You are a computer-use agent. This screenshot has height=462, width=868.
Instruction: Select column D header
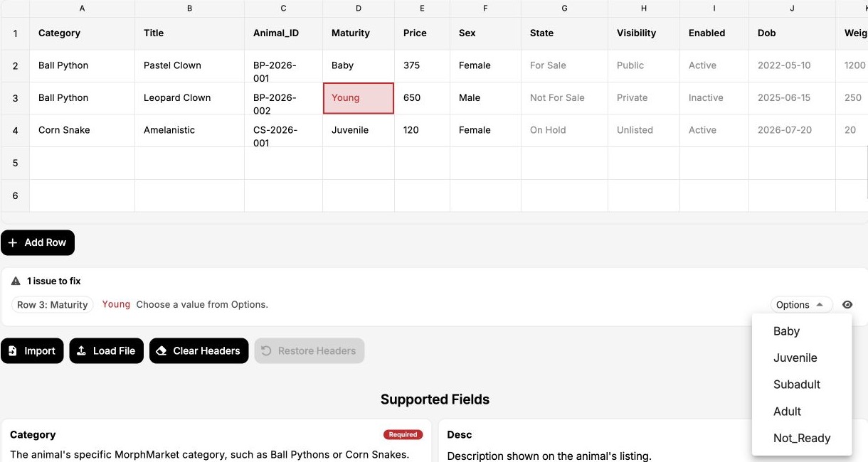pos(359,9)
